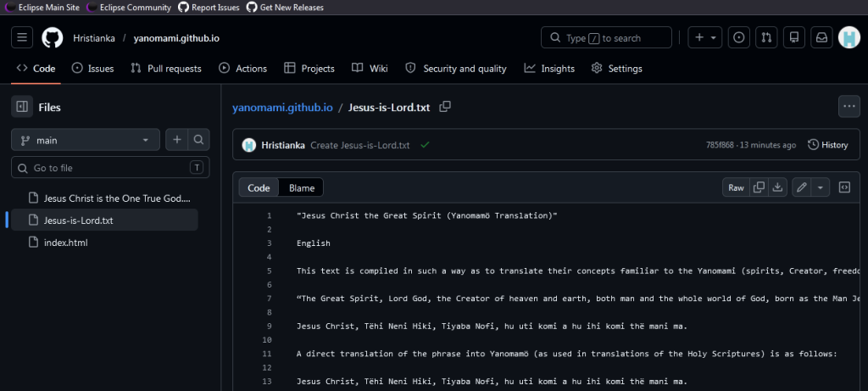Viewport: 868px width, 391px height.
Task: Click Hristianka author name in commit bar
Action: point(283,145)
